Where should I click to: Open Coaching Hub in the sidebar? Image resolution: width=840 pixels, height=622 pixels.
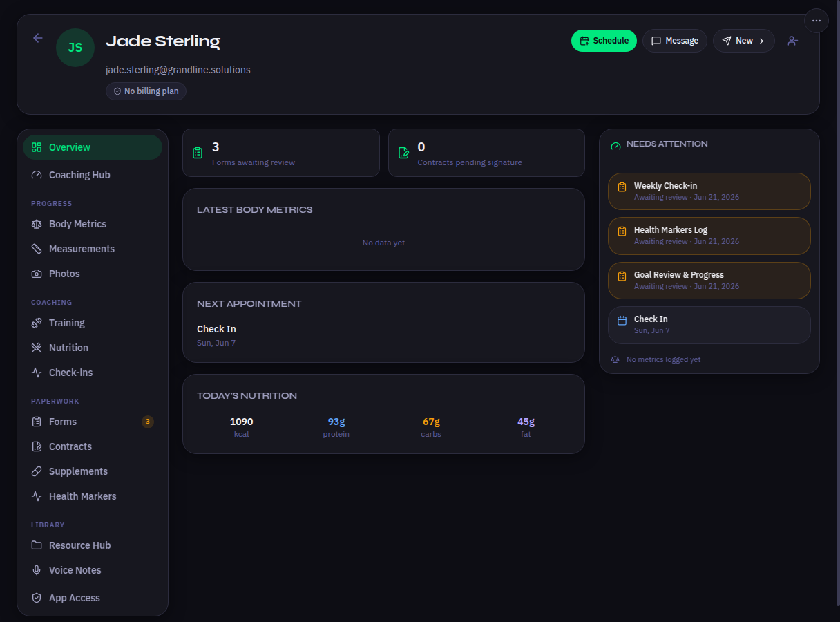(x=93, y=175)
